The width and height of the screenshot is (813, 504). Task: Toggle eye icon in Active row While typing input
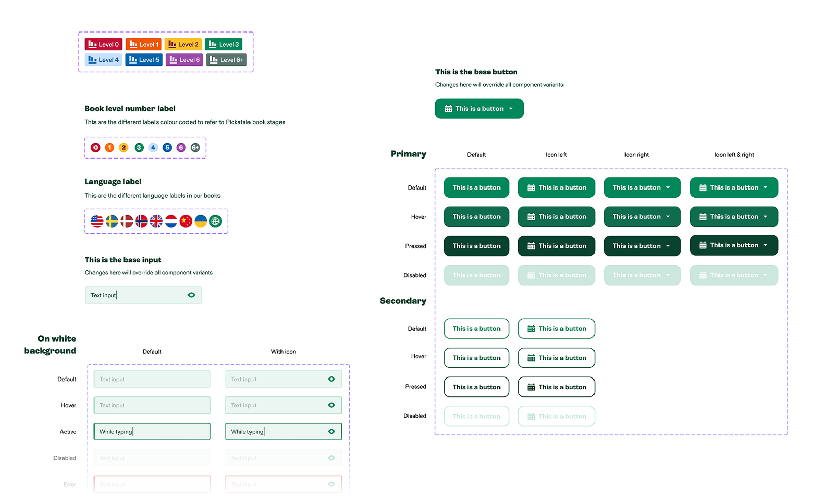[x=332, y=432]
